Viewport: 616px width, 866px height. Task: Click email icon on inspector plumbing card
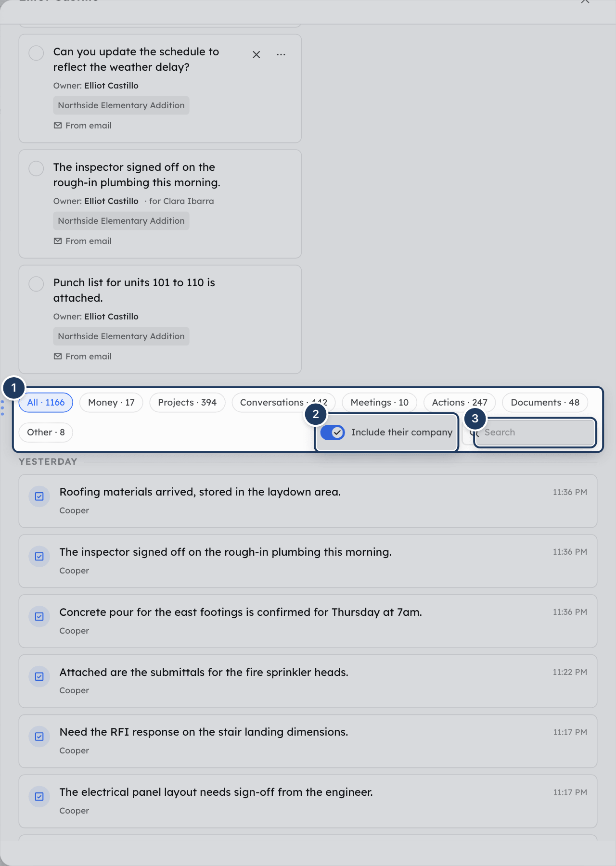point(58,241)
